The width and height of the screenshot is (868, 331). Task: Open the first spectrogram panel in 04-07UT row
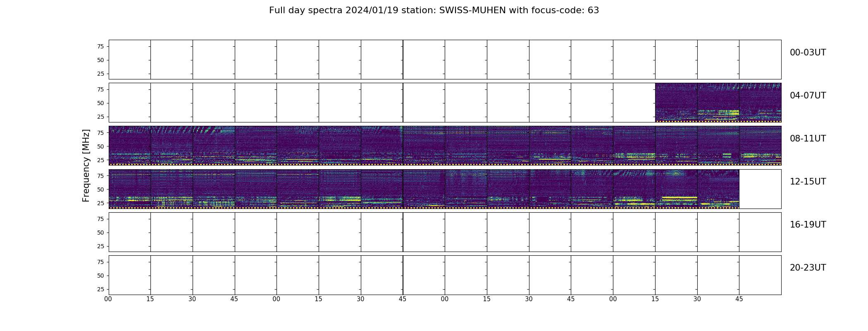(676, 103)
